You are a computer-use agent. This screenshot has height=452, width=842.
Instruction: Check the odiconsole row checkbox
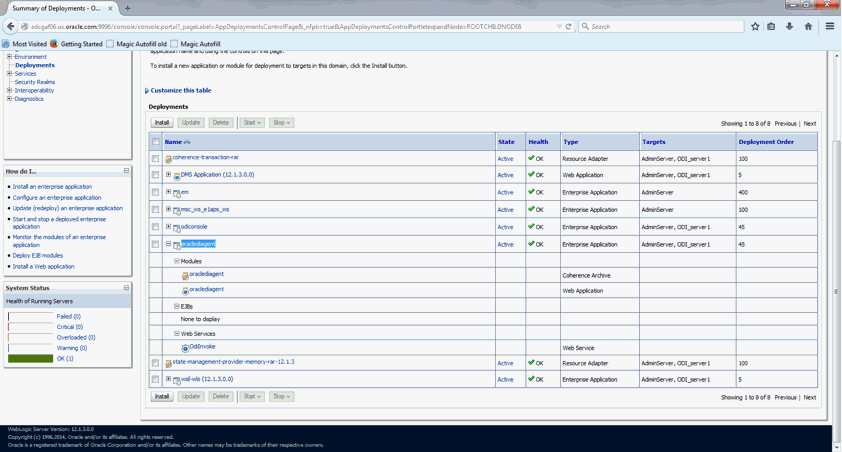coord(155,227)
